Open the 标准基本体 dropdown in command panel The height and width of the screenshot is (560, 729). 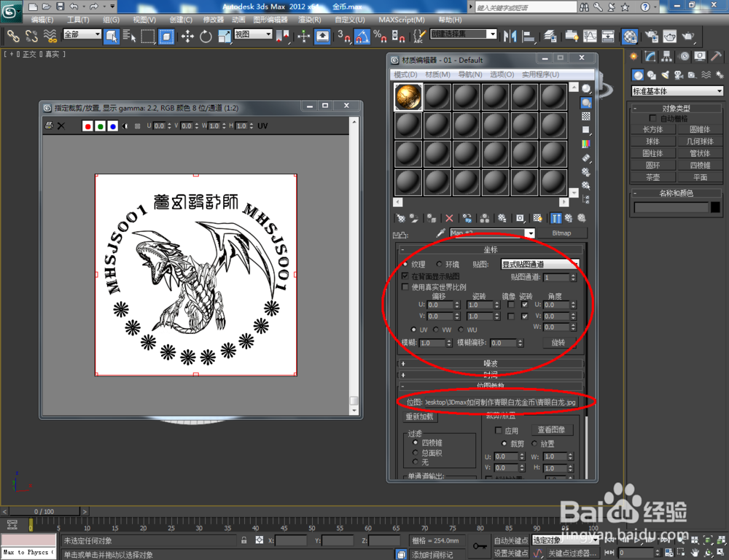click(677, 90)
